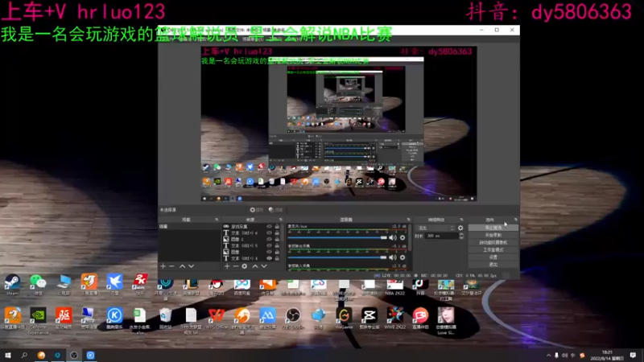Image resolution: width=644 pixels, height=362 pixels.
Task: Open the GeForce Experience desktop shortcut
Action: click(38, 320)
